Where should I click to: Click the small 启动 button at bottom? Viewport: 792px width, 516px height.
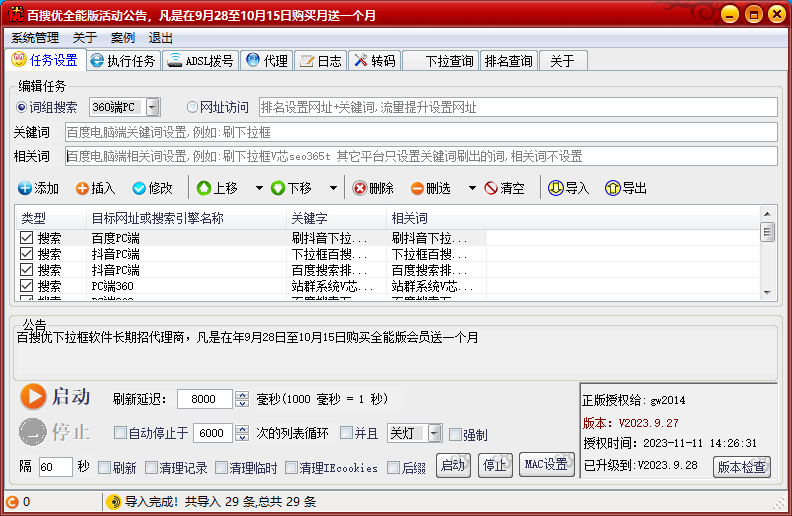(x=453, y=465)
